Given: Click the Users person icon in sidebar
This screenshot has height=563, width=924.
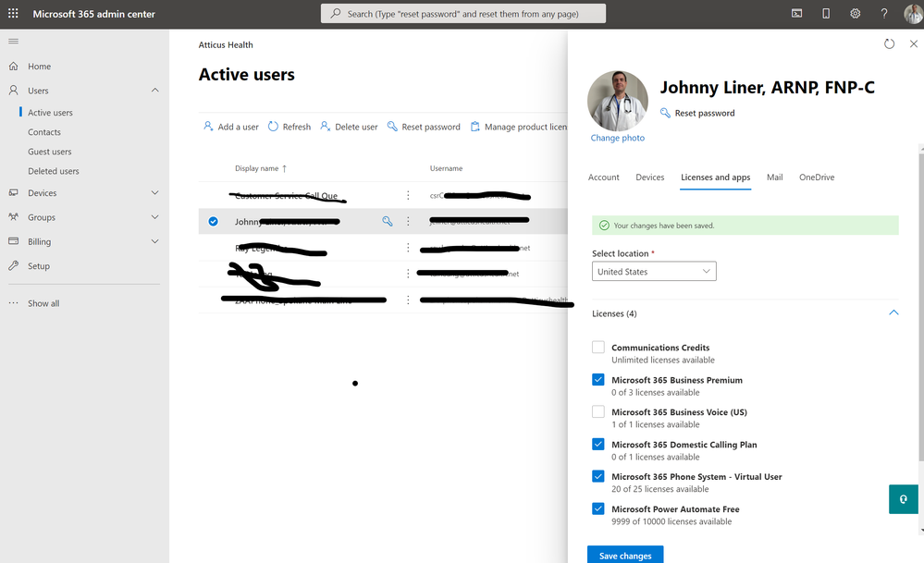Looking at the screenshot, I should [14, 90].
